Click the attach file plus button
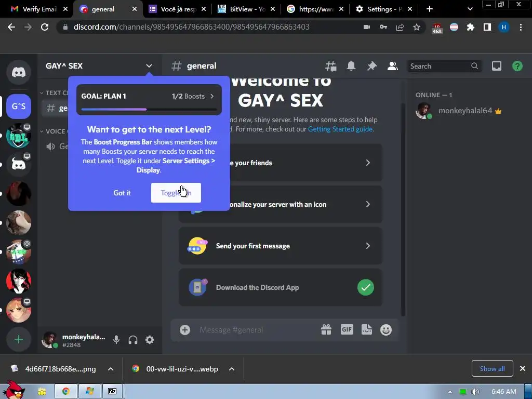Image resolution: width=532 pixels, height=399 pixels. [185, 330]
